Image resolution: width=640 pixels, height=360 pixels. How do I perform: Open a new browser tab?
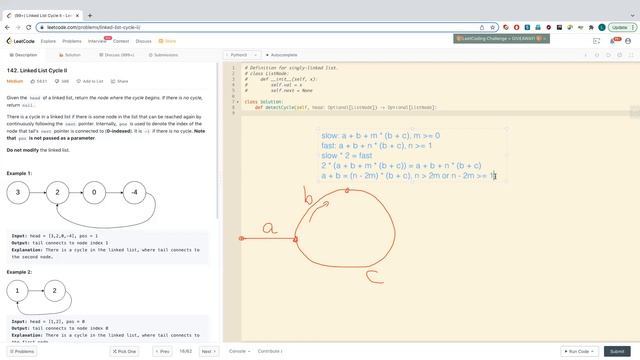point(90,16)
